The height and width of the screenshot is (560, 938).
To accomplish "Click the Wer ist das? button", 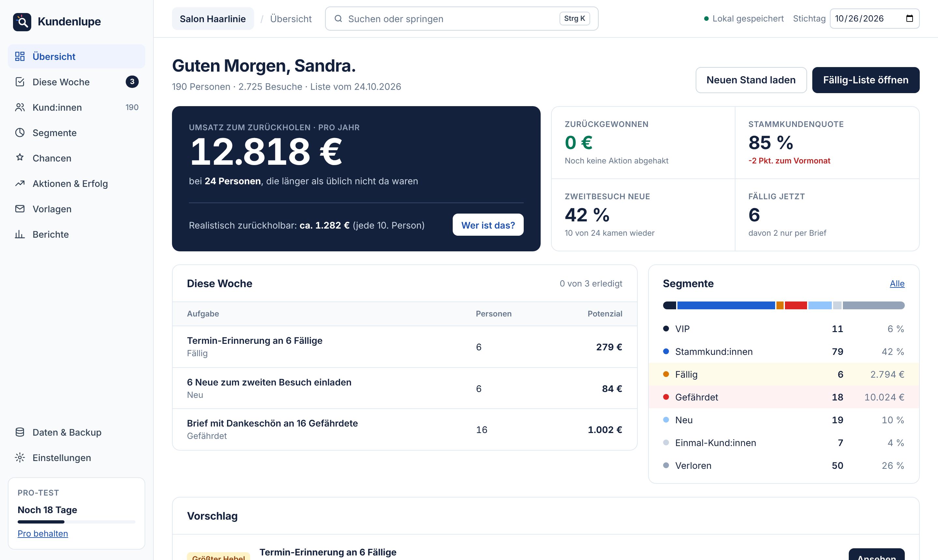I will coord(488,225).
